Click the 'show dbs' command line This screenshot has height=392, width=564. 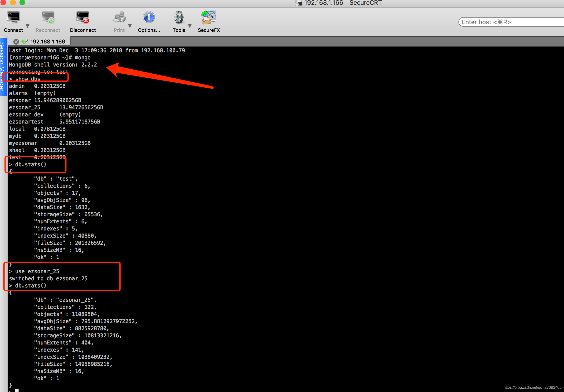24,79
